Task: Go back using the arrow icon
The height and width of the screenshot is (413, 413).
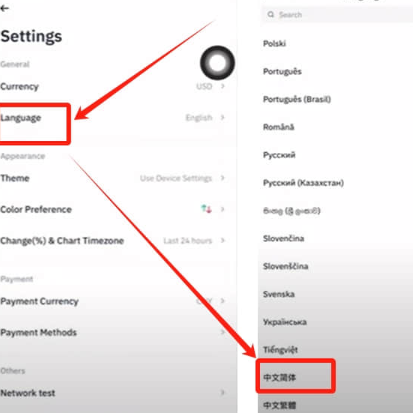Action: click(5, 8)
